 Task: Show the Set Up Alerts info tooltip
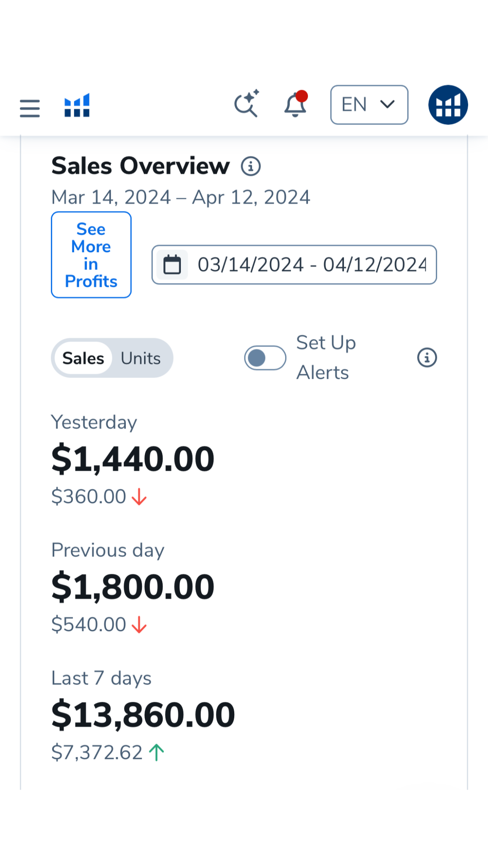click(x=427, y=358)
